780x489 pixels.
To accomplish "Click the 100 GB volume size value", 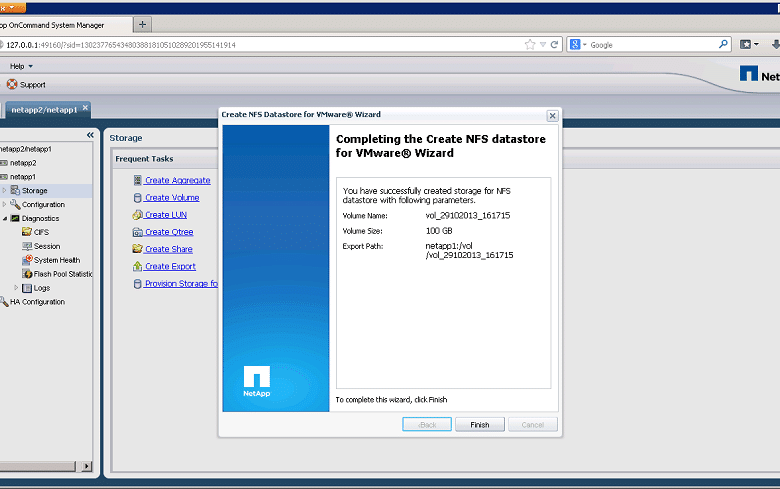I will [x=439, y=231].
